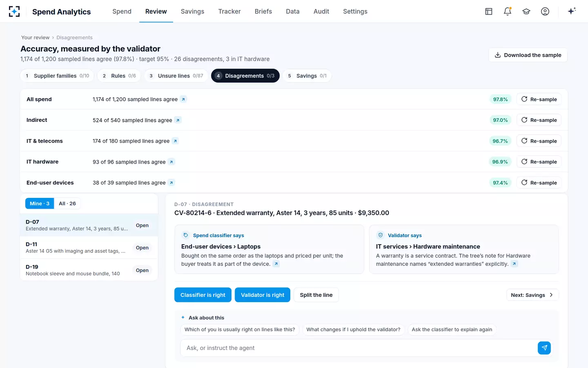Re-sample the IT hardware row

coord(539,162)
